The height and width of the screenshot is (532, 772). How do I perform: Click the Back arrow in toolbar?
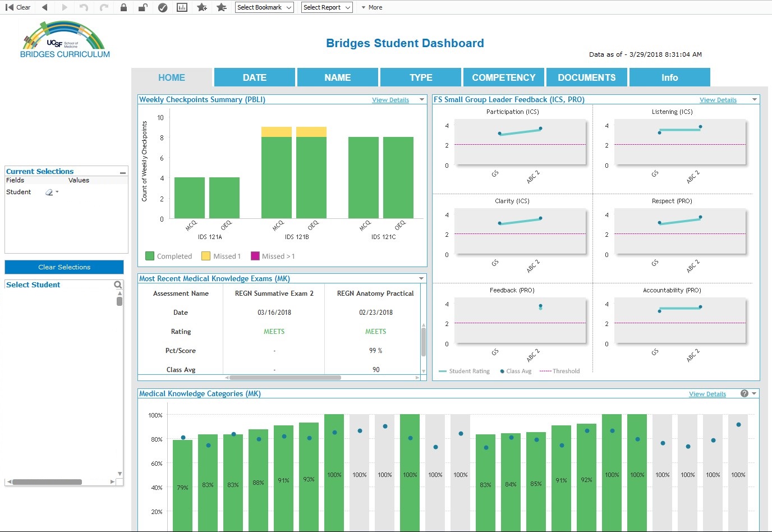45,7
